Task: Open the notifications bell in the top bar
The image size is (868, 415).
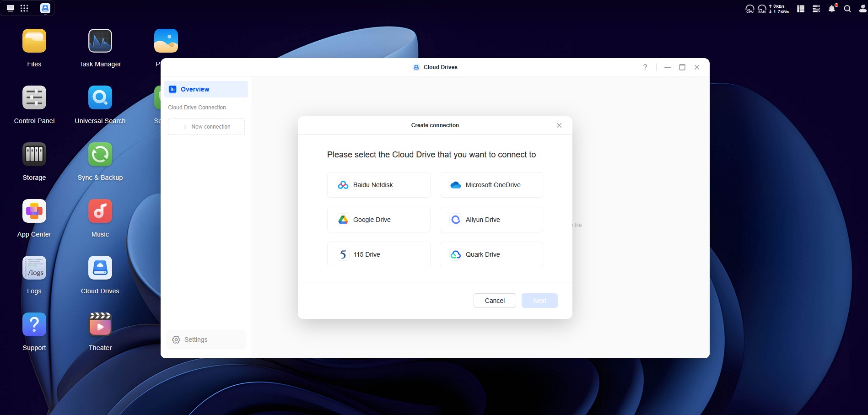Action: (831, 9)
